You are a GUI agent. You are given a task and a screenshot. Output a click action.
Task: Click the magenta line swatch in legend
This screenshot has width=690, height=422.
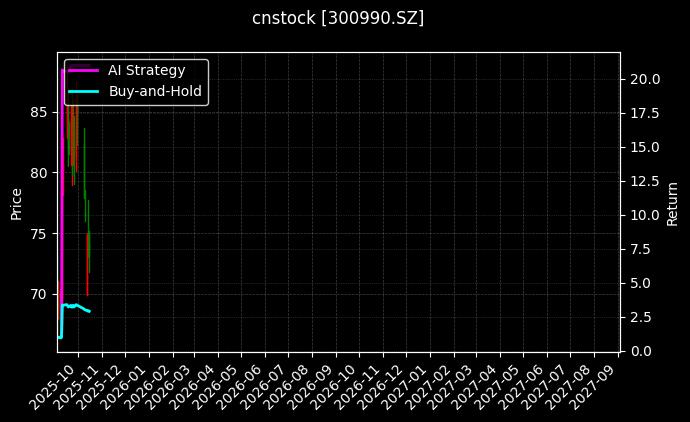click(82, 70)
